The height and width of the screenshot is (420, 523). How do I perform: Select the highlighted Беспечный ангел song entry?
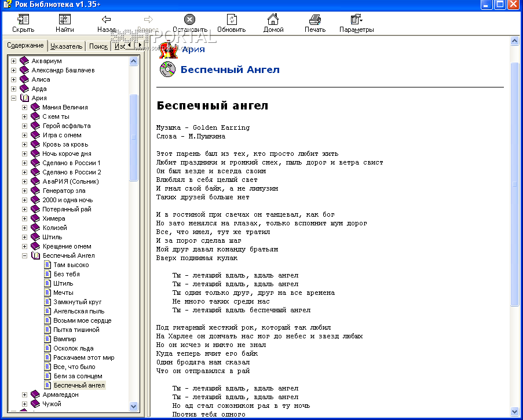(x=79, y=385)
